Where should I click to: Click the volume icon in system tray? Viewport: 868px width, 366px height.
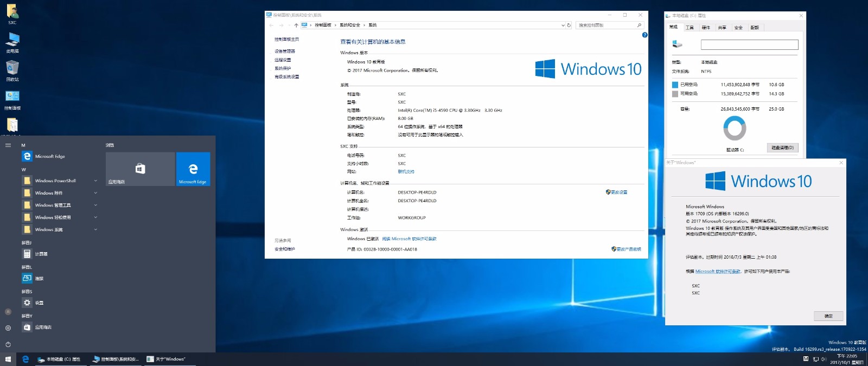click(x=824, y=359)
